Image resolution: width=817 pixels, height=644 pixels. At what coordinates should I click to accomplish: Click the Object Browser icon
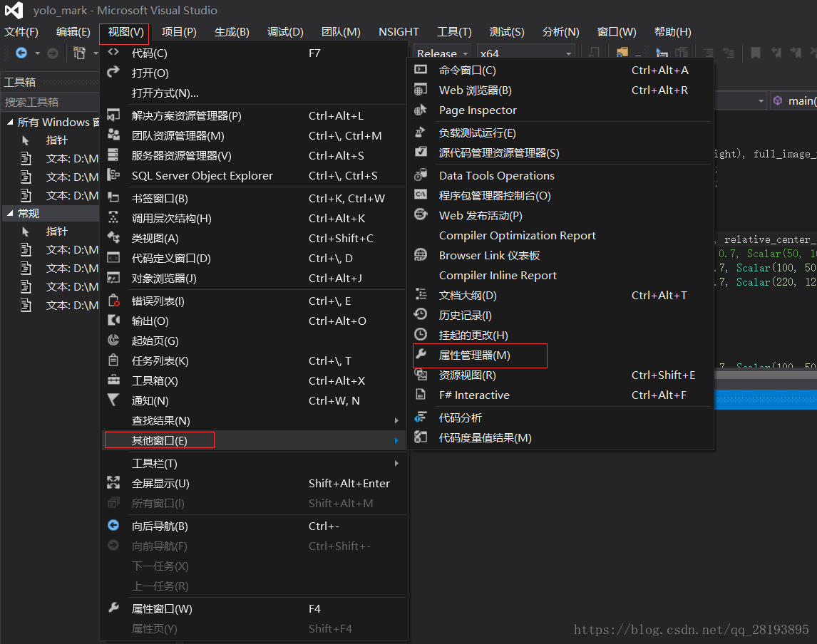coord(113,278)
